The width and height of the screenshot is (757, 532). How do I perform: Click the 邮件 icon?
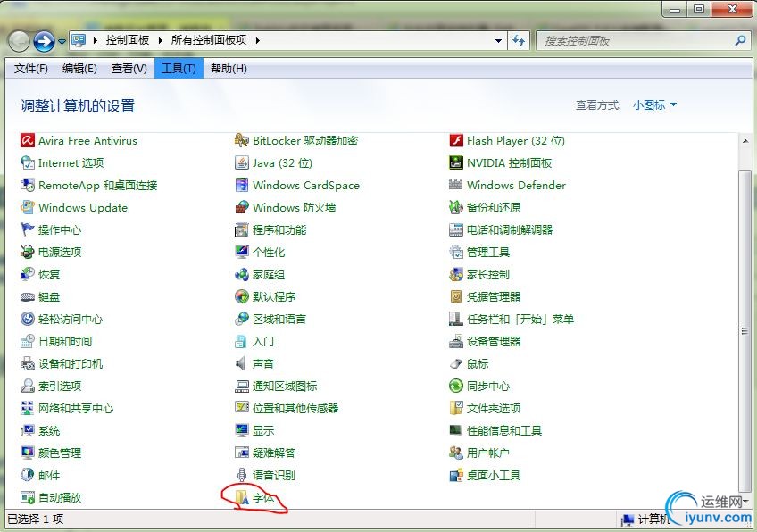point(28,475)
